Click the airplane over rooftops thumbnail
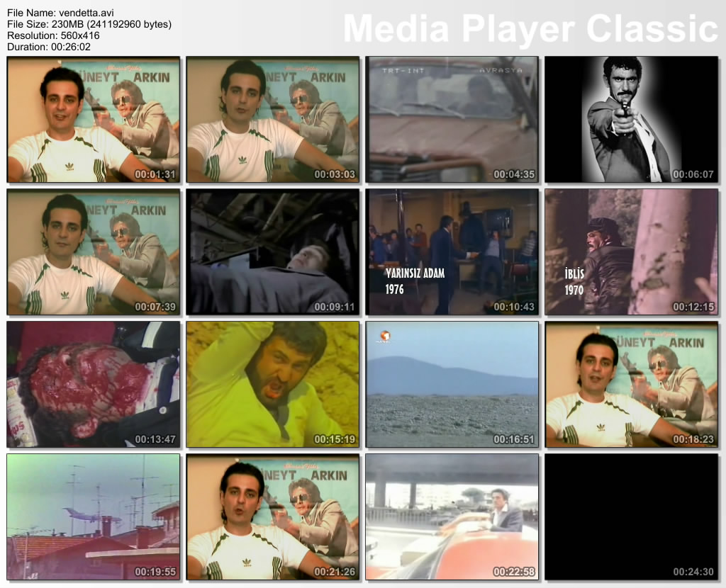 coord(94,517)
